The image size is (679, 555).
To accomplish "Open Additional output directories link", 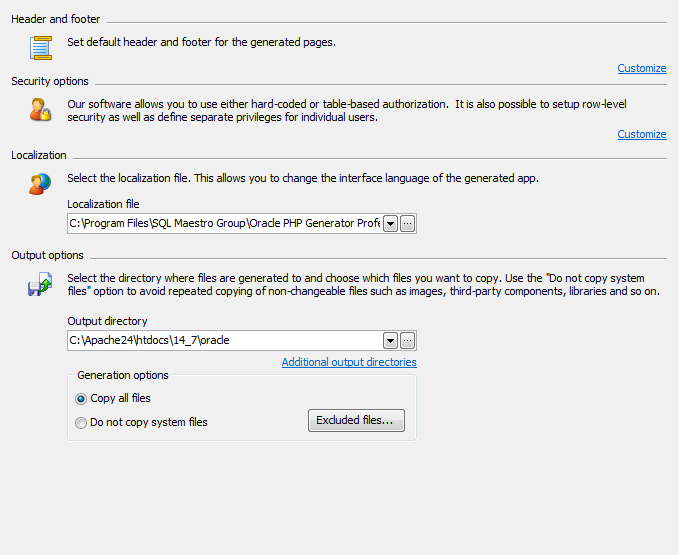I will tap(349, 362).
